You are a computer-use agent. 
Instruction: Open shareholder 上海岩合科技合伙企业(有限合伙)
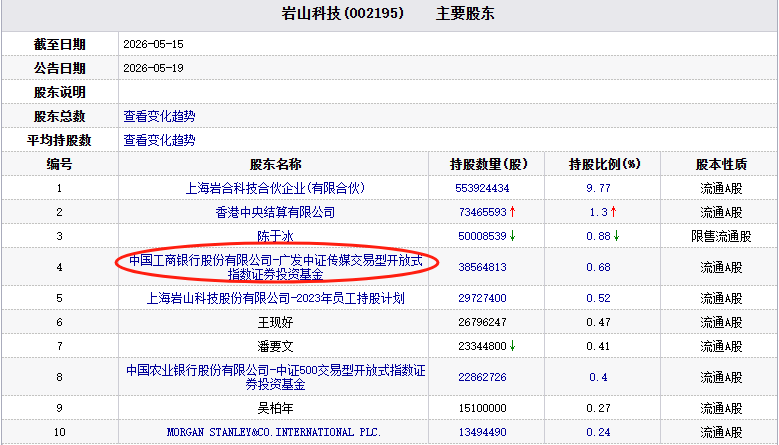pyautogui.click(x=275, y=188)
